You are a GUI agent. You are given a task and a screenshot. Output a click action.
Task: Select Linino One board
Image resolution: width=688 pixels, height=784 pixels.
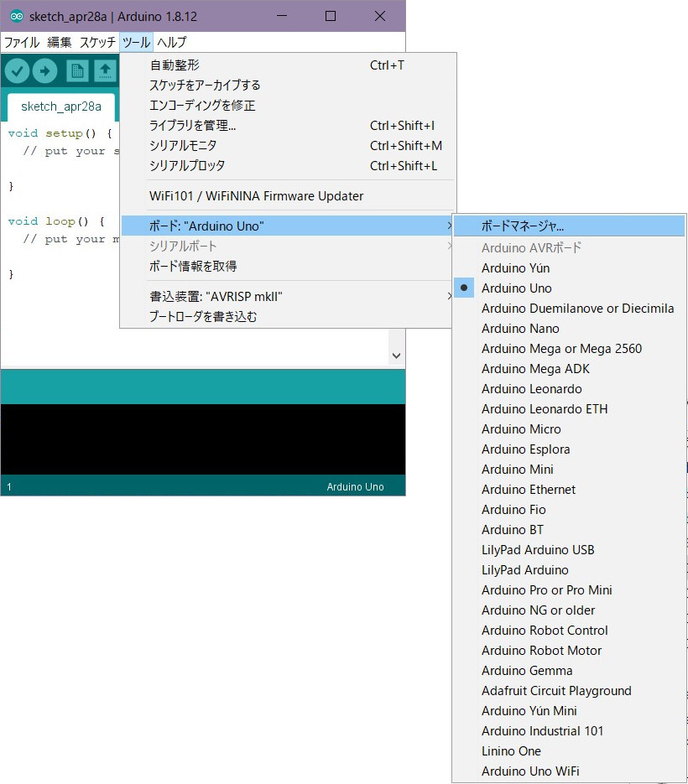[x=568, y=751]
